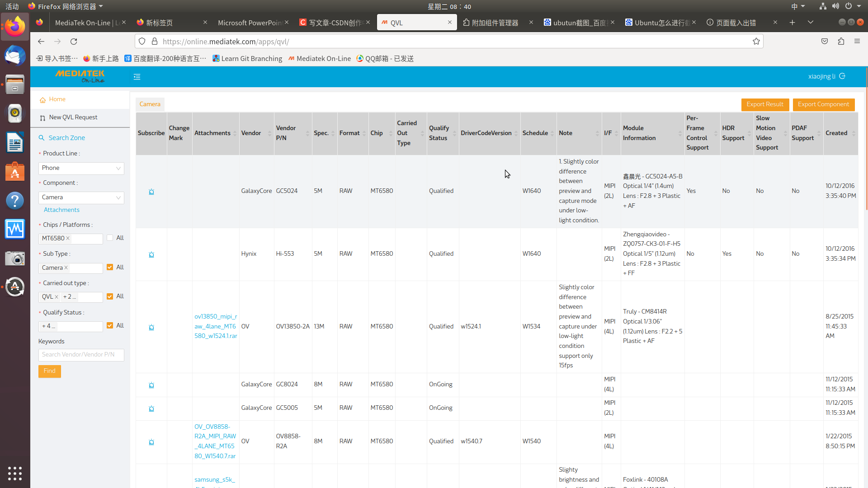Open the Product Line Phone dropdown
The width and height of the screenshot is (868, 488).
81,168
